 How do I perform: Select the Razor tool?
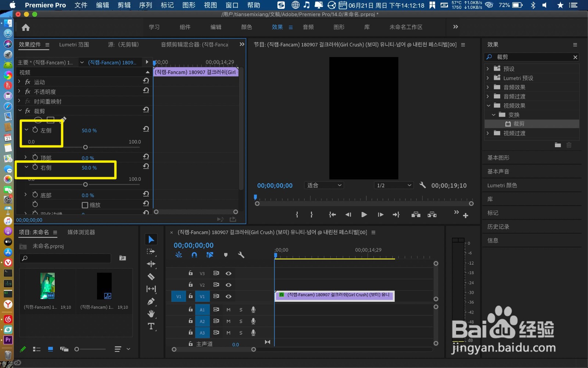point(151,276)
